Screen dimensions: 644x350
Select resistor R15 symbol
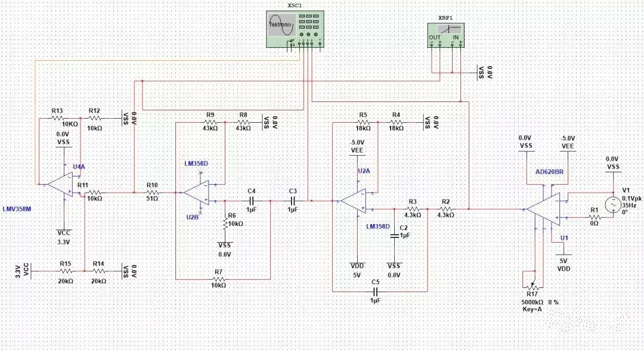(66, 271)
